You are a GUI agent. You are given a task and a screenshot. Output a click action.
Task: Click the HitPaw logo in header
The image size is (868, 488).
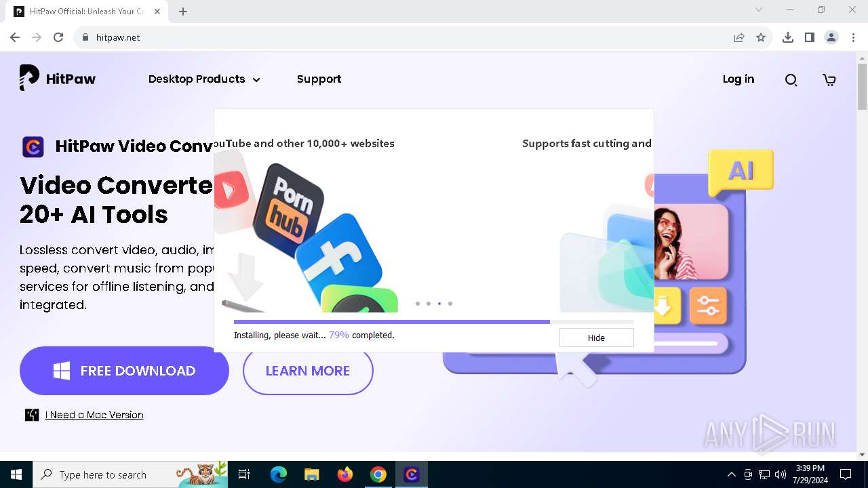coord(58,79)
